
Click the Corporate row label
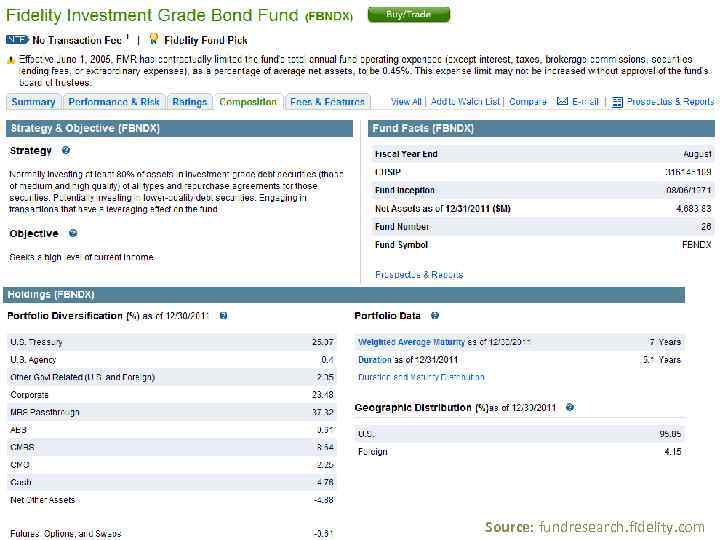(x=29, y=395)
